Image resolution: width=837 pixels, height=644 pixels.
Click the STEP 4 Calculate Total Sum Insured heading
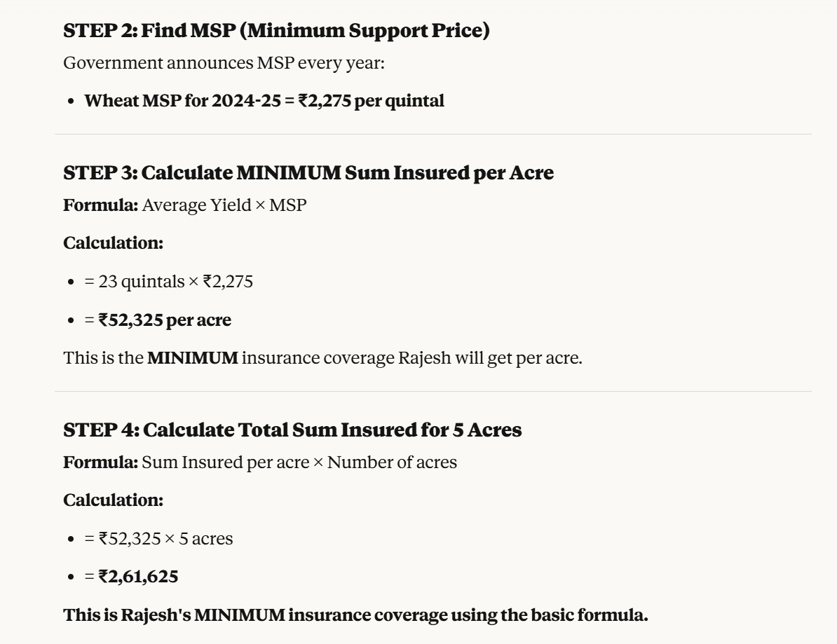click(292, 430)
